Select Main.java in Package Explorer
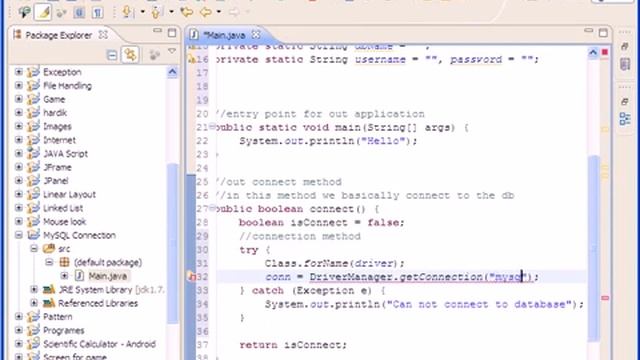This screenshot has width=640, height=360. click(108, 276)
